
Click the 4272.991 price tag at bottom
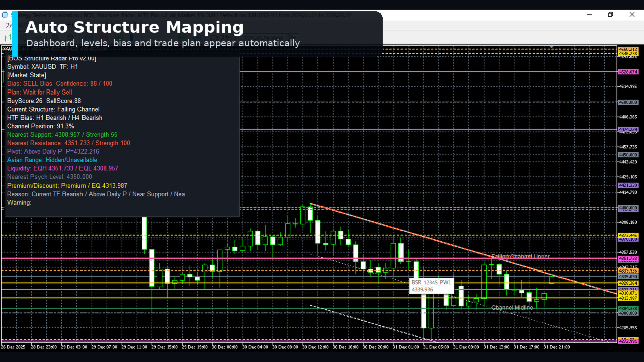tap(628, 341)
